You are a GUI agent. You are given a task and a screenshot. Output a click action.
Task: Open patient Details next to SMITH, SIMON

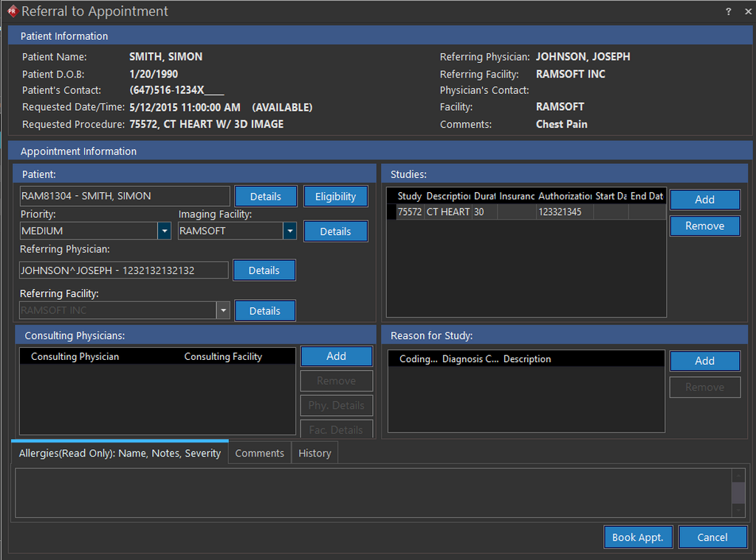pos(265,197)
